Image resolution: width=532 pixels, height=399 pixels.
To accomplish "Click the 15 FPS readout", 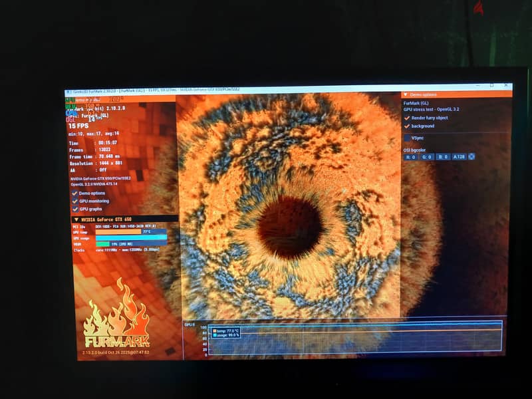I will [78, 126].
